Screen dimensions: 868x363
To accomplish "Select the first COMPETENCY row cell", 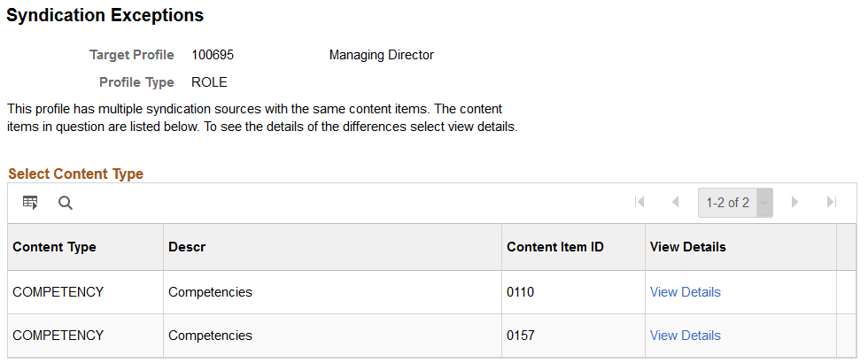I will (x=58, y=292).
